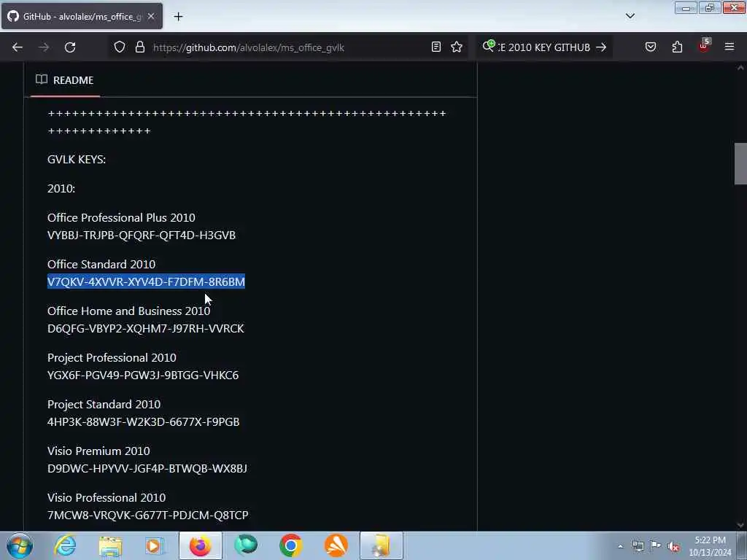Launch Google Chrome from taskbar
747x560 pixels.
click(x=290, y=545)
